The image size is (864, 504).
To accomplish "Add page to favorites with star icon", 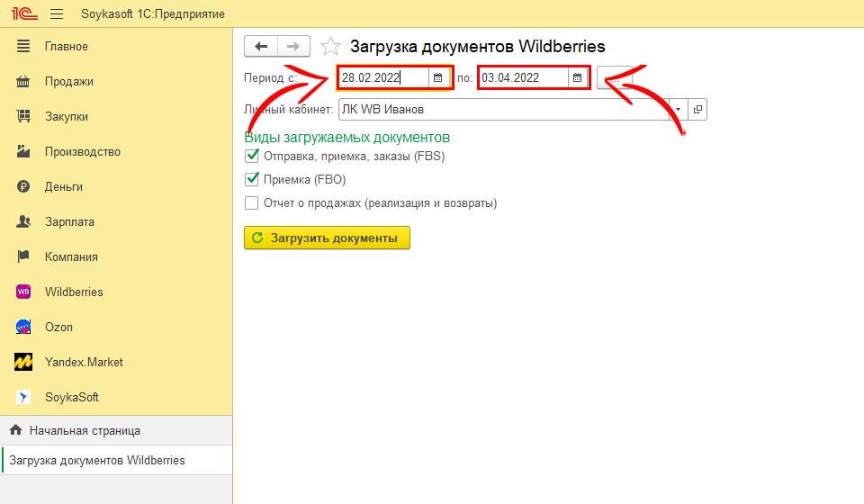I will (x=330, y=47).
